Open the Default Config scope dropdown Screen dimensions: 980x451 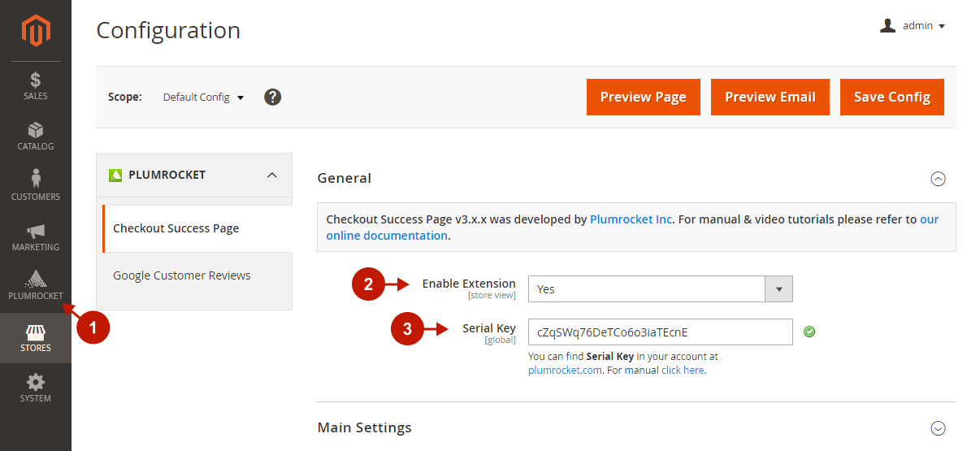(x=203, y=97)
